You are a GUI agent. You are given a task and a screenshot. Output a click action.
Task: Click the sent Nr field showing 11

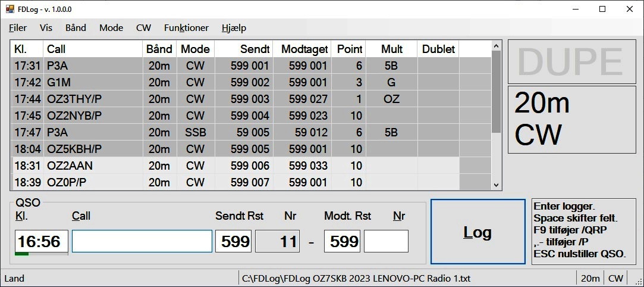(278, 241)
